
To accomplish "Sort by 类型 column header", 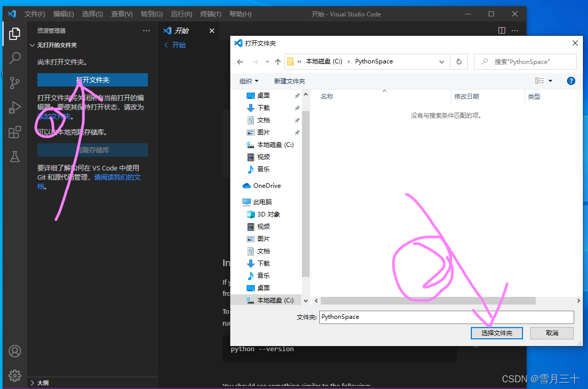I will (534, 97).
